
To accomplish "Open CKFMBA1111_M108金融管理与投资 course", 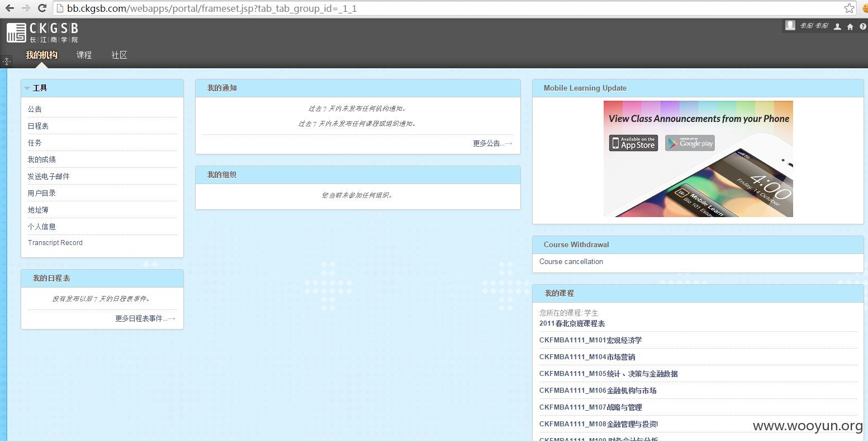I will click(599, 424).
